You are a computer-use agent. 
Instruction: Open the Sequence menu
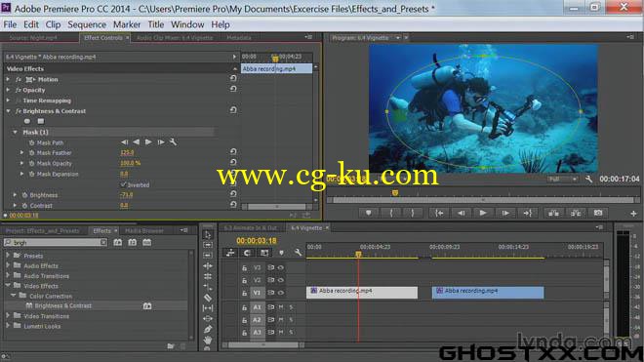tap(87, 24)
